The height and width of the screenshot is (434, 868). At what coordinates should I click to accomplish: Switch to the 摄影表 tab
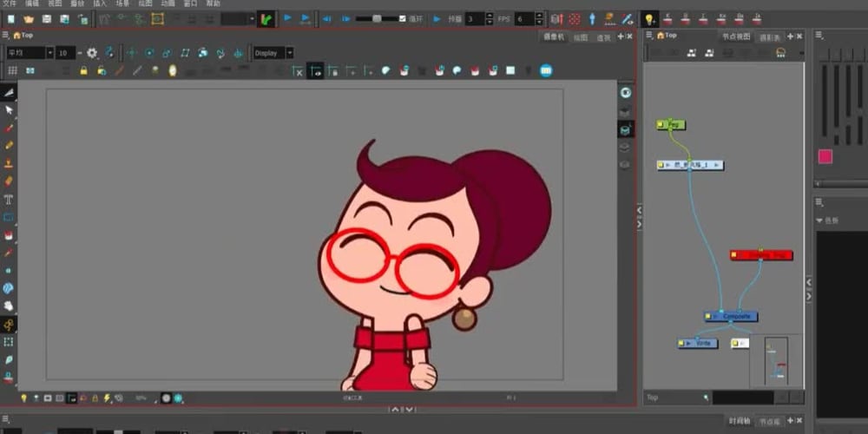[769, 37]
